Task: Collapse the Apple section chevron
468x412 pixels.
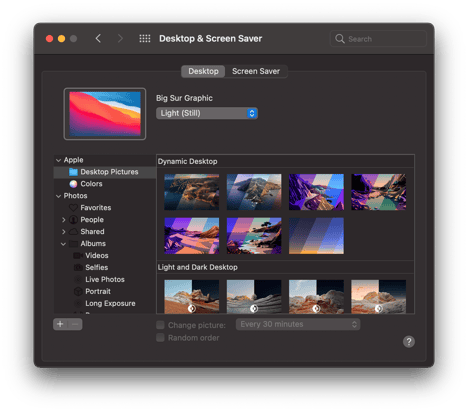Action: (x=58, y=160)
